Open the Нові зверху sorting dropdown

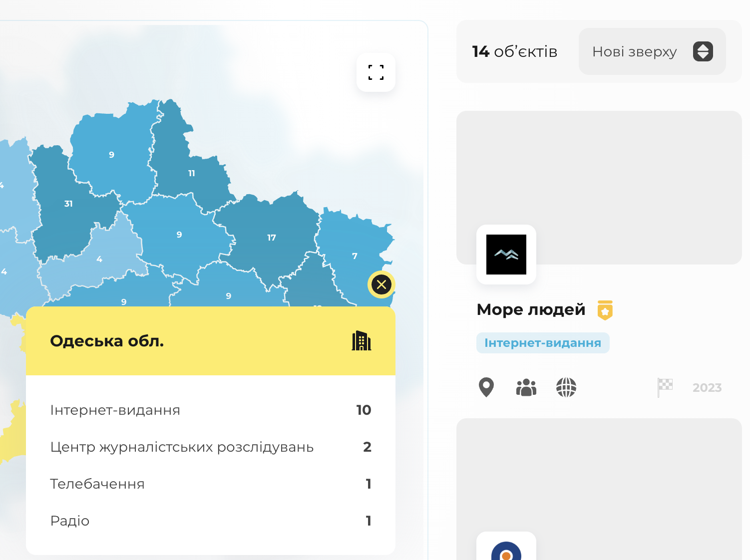[x=634, y=51]
